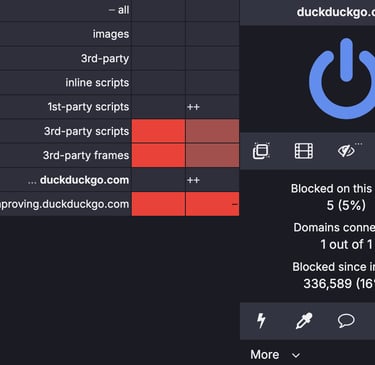The height and width of the screenshot is (365, 375).
Task: Click the More label
Action: coord(265,355)
